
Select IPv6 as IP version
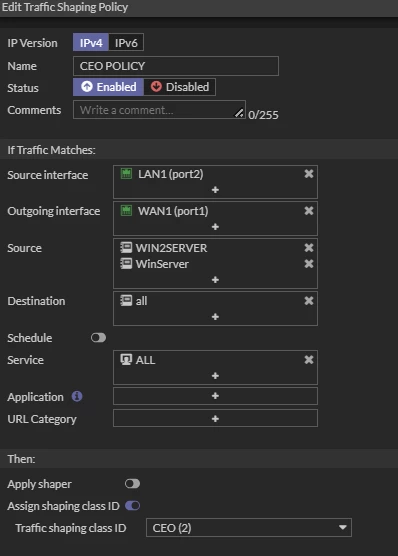(x=126, y=43)
